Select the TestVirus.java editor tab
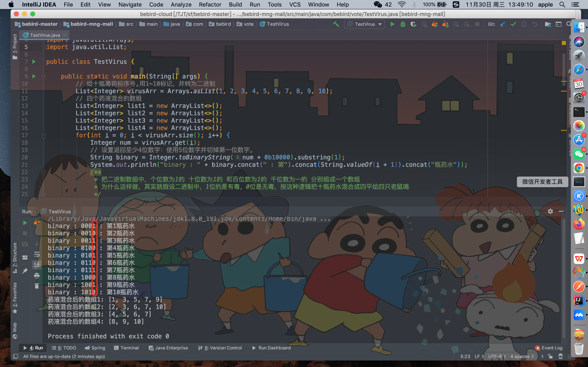 (45, 35)
